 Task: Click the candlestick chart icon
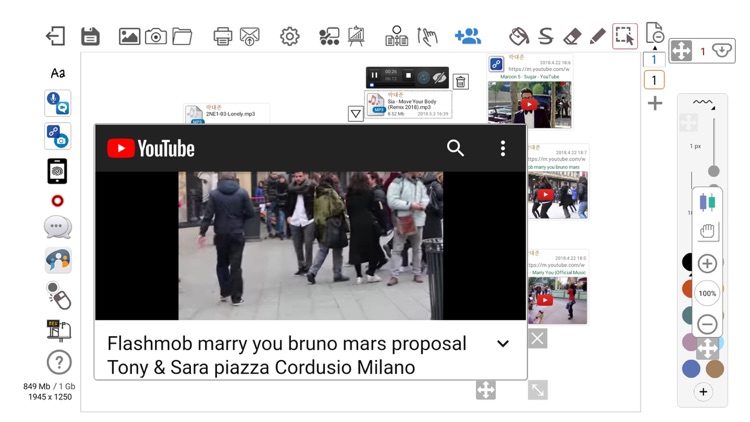(x=707, y=203)
